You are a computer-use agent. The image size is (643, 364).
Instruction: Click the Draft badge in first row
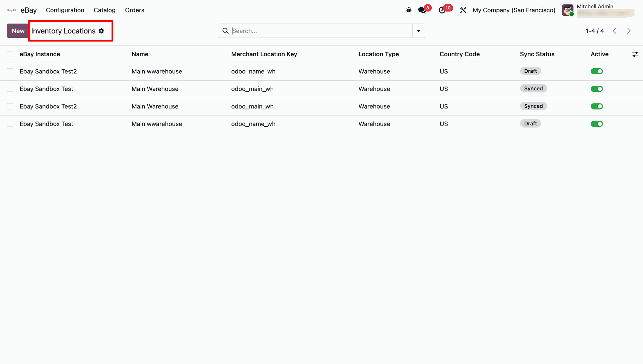pyautogui.click(x=530, y=71)
